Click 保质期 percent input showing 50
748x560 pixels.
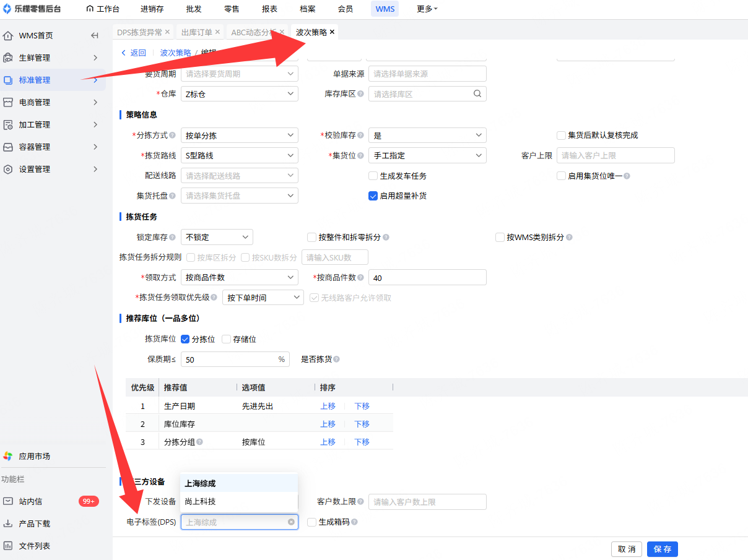235,359
